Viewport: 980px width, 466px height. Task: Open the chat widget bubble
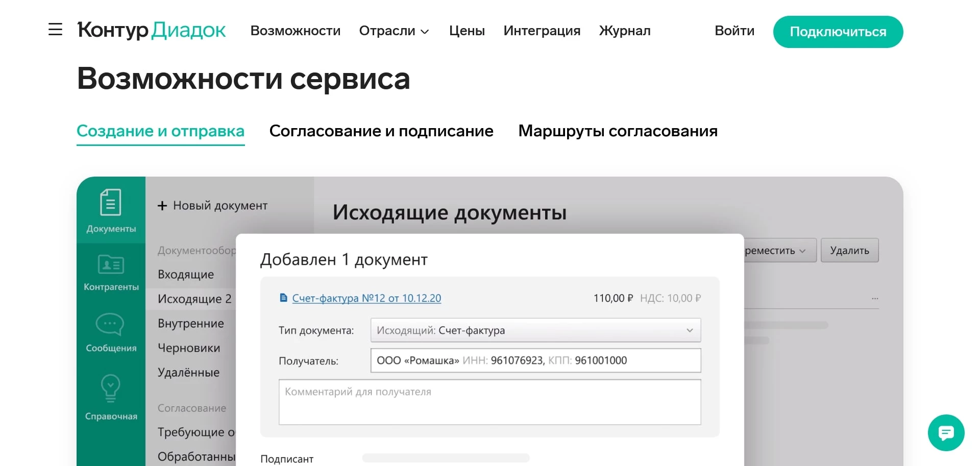click(x=945, y=433)
